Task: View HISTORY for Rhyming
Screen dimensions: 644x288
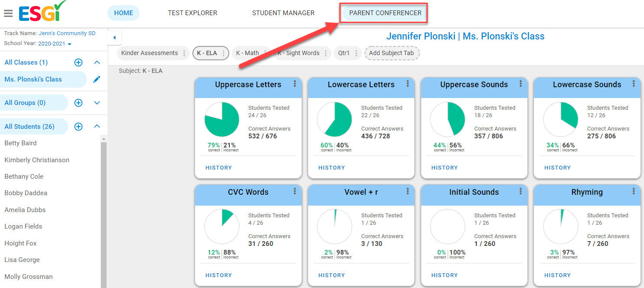Action: (557, 275)
